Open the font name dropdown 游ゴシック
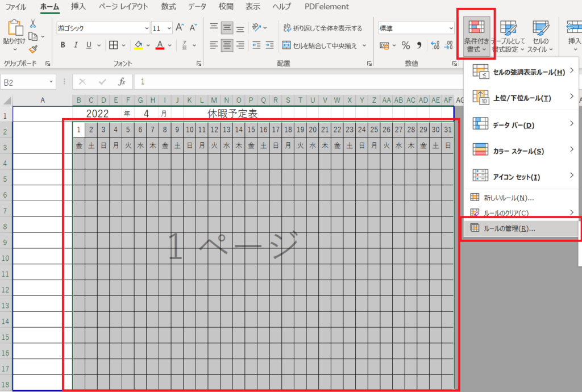Image resolution: width=582 pixels, height=392 pixels. click(x=103, y=28)
